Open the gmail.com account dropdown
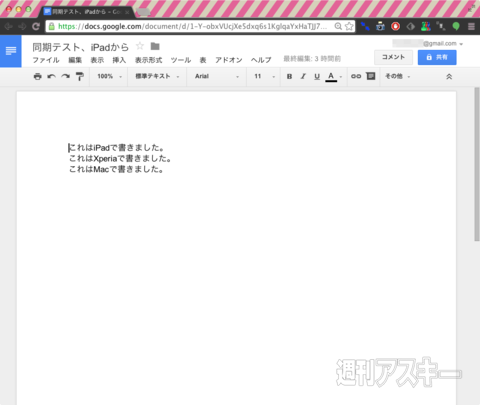This screenshot has width=480, height=405. coord(428,44)
